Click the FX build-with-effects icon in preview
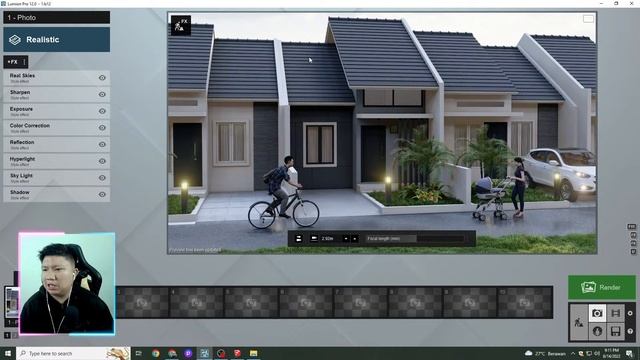 (181, 26)
